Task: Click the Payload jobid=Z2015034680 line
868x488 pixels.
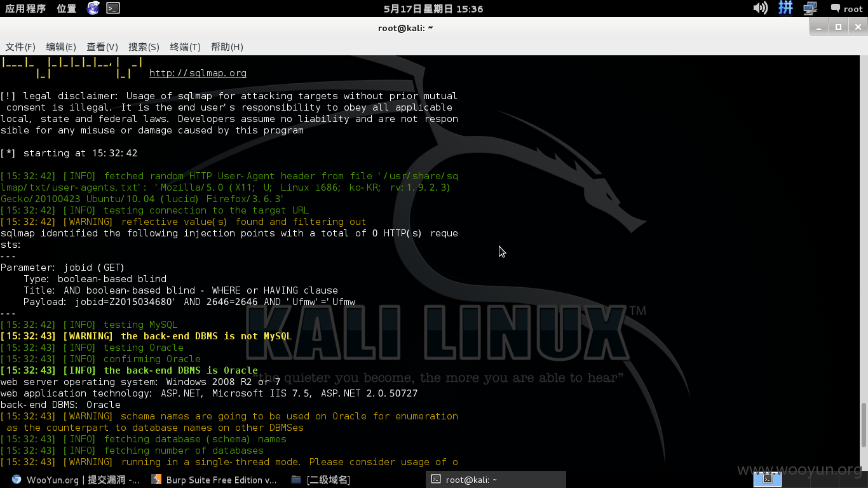Action: pyautogui.click(x=189, y=302)
